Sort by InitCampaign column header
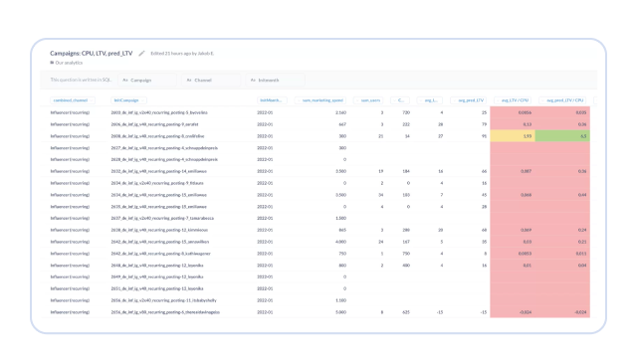637x364 pixels. (x=128, y=100)
